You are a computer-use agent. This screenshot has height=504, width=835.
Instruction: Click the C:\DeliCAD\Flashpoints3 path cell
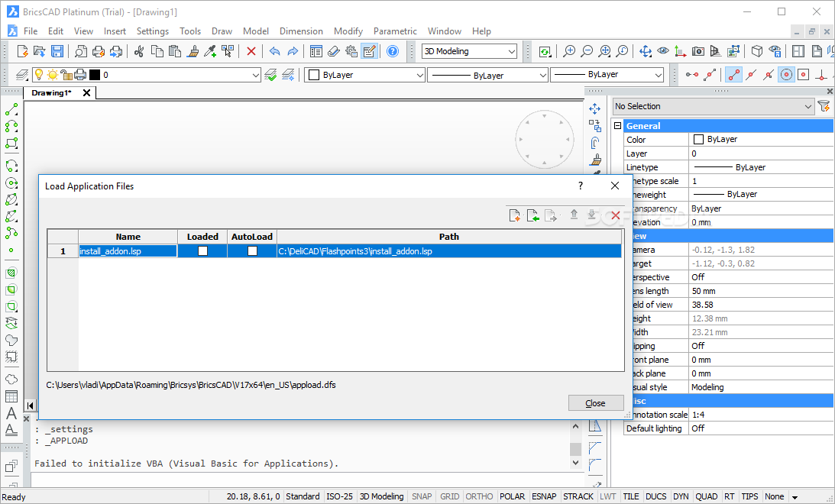click(449, 250)
